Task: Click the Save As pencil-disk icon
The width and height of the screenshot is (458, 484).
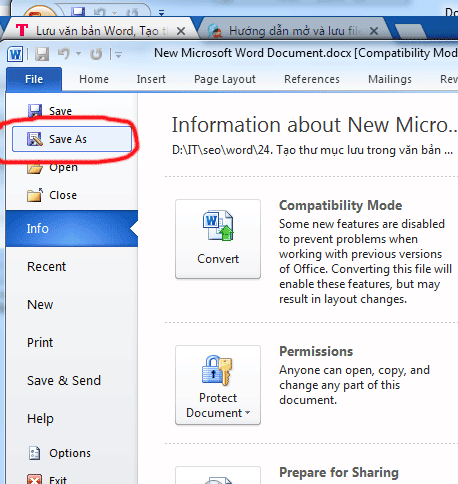Action: [35, 139]
